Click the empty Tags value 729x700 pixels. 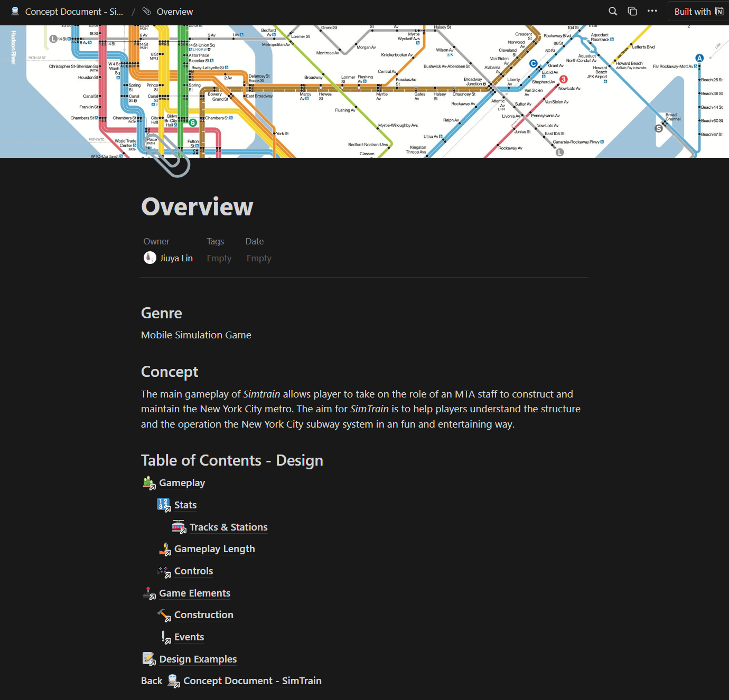219,258
